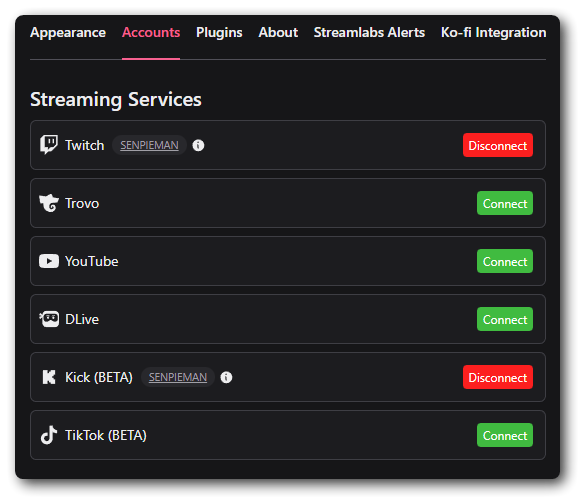Click the Trovo logo icon
The image size is (580, 499).
pyautogui.click(x=49, y=203)
